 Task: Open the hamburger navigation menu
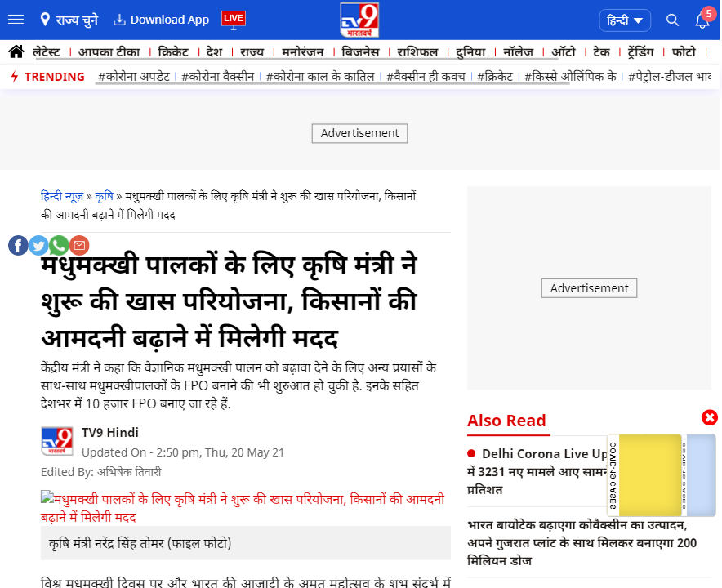point(16,20)
